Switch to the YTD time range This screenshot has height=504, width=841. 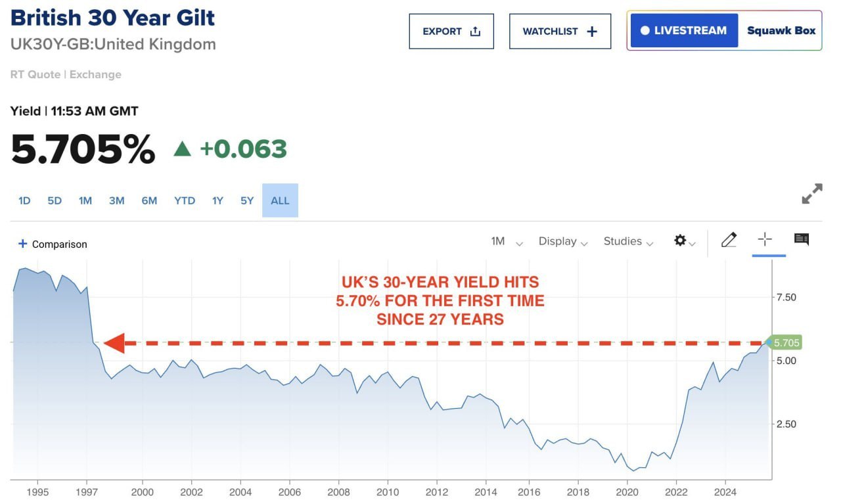pos(185,200)
